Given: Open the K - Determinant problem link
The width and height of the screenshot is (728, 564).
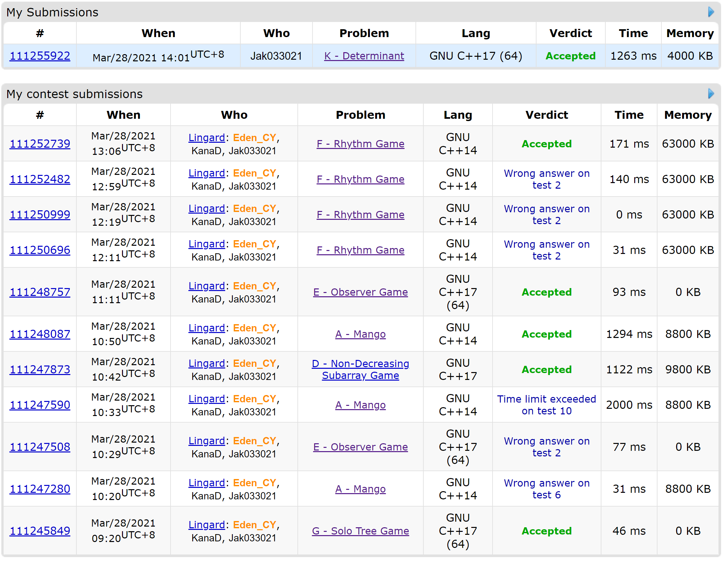Looking at the screenshot, I should [364, 56].
